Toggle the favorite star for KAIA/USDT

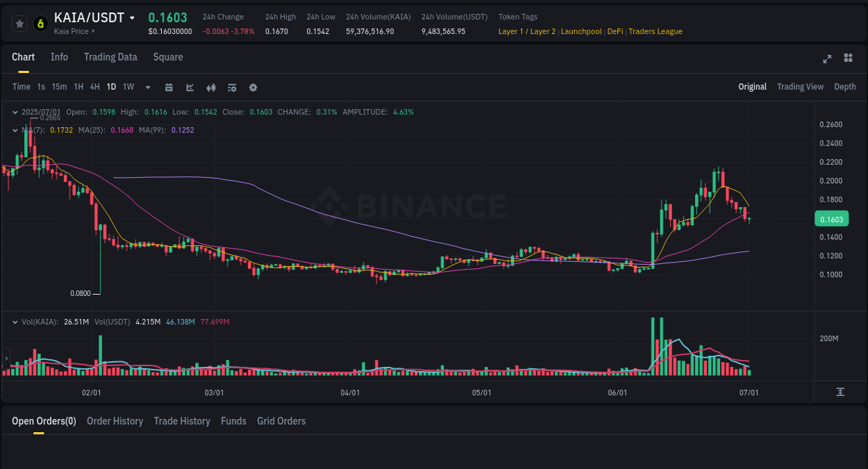19,23
